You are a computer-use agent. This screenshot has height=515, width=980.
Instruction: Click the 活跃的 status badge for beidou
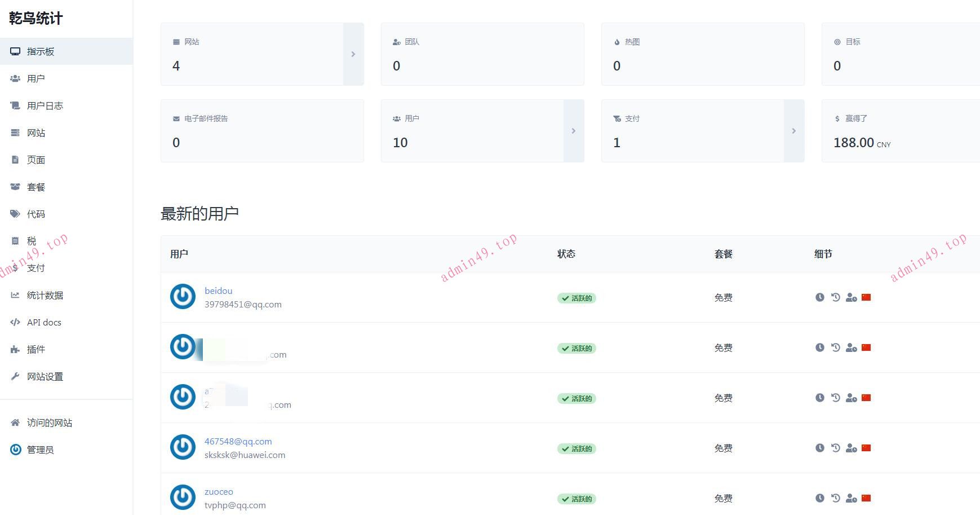577,298
